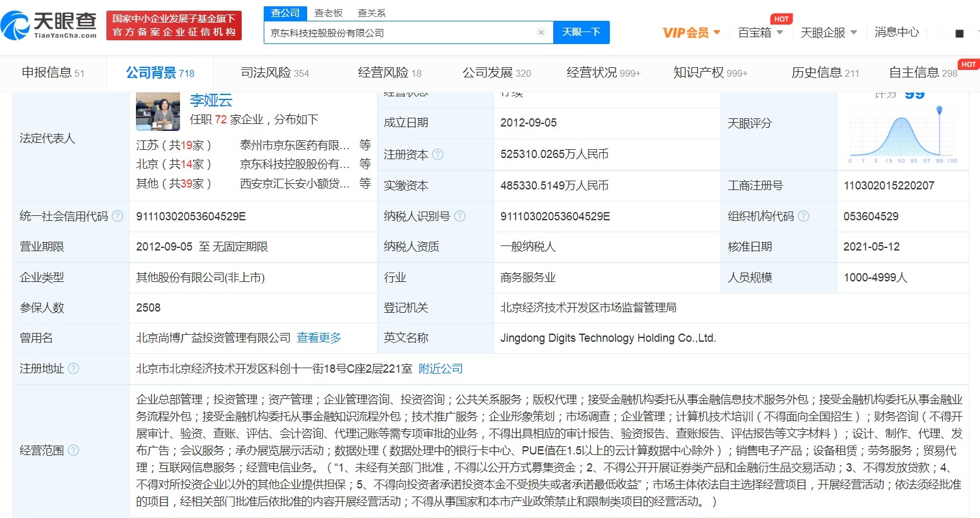Select the registration number 110302015220207

tap(889, 186)
